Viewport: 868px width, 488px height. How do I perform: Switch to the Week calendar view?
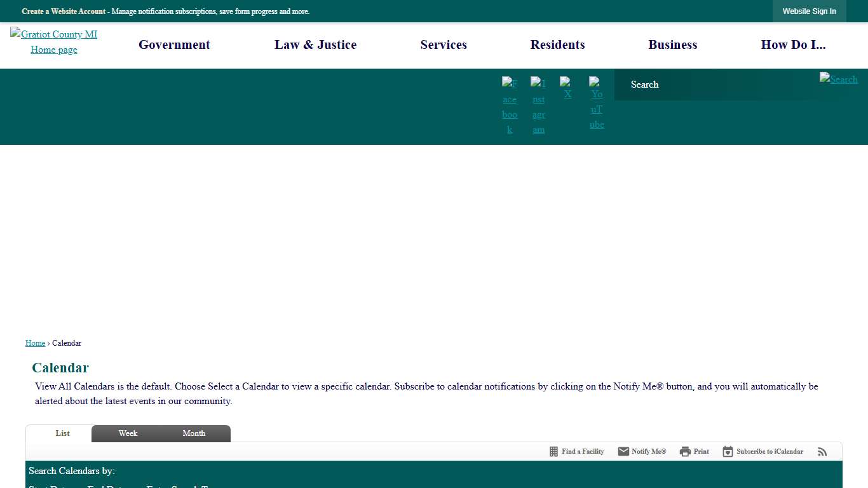[128, 433]
